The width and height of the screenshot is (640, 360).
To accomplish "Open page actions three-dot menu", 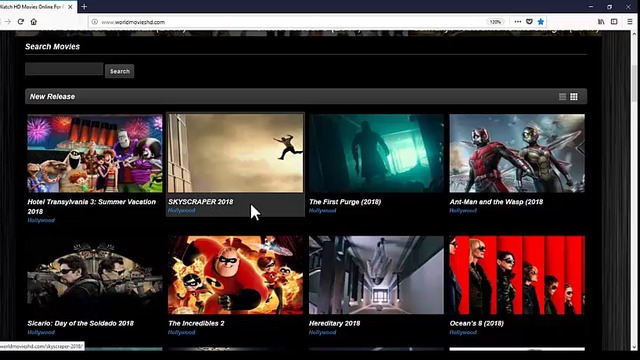I will click(518, 22).
